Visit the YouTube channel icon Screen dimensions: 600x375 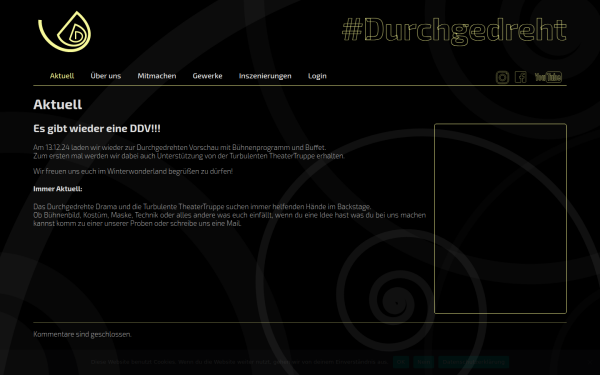click(548, 77)
